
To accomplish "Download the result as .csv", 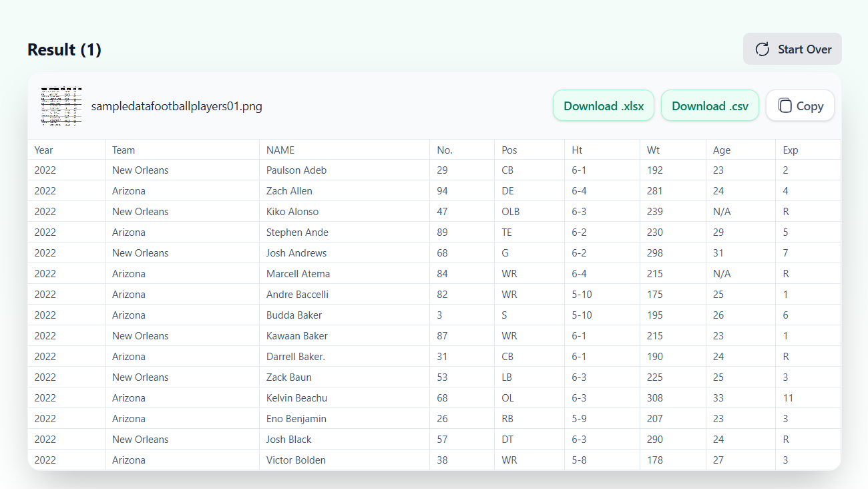I will click(710, 106).
